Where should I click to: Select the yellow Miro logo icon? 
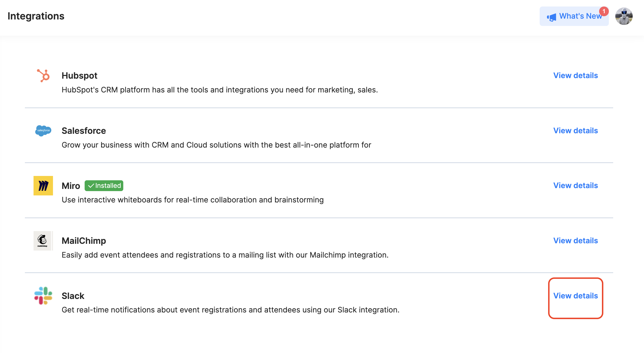[43, 186]
